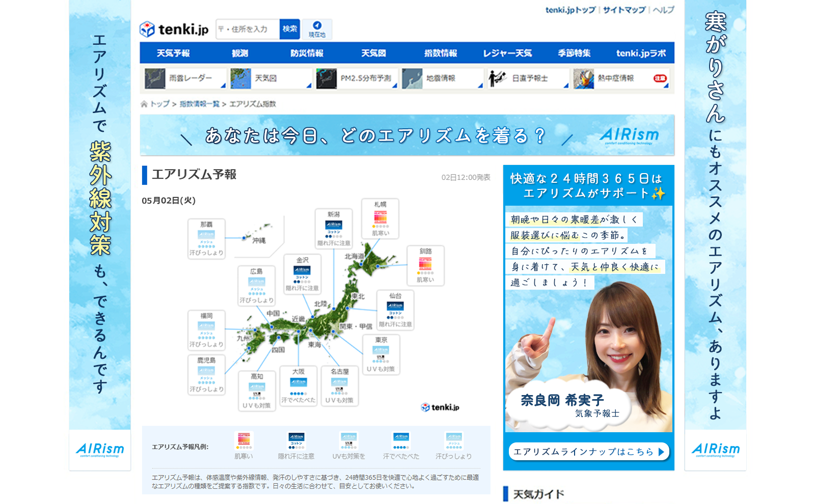The image size is (815, 504).
Task: Open the tenki.jpラボ menu
Action: tap(641, 53)
